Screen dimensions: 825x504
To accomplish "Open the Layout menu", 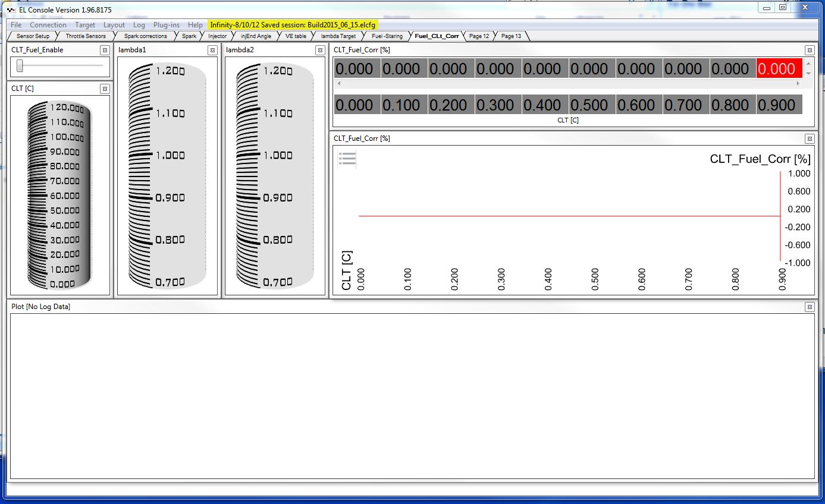I will click(114, 25).
